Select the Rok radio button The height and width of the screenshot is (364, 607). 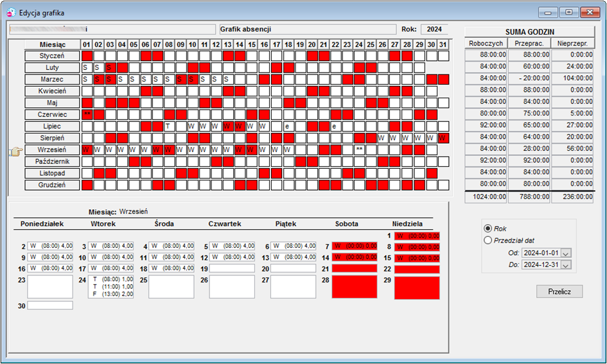coord(488,229)
